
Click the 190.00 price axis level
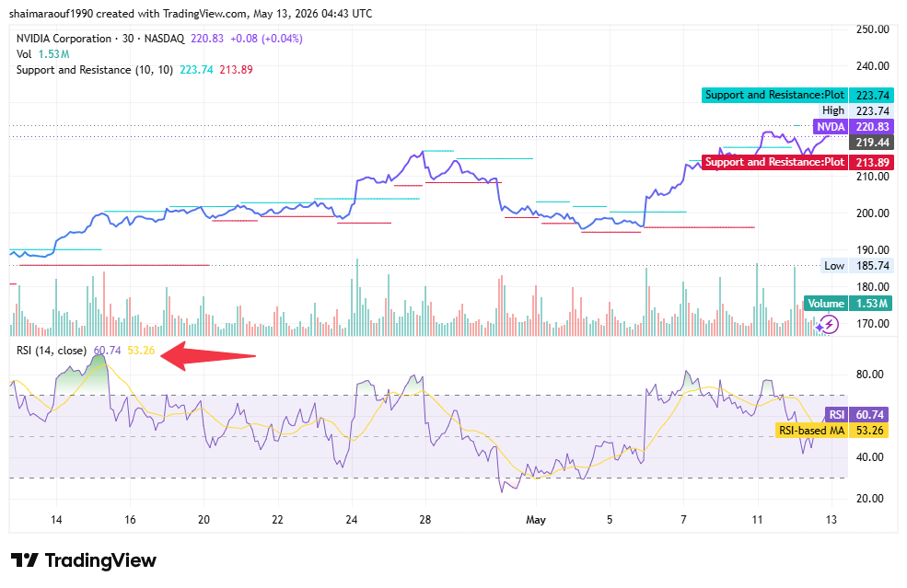pos(872,250)
